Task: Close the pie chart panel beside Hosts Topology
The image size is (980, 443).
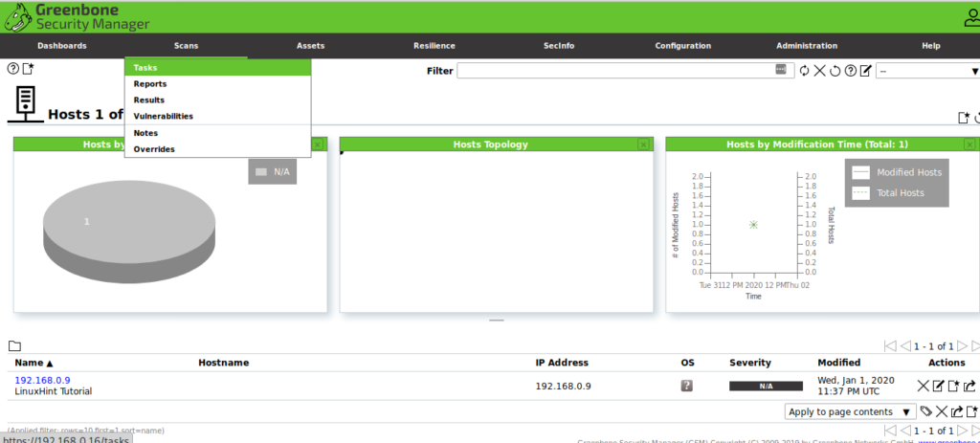Action: (318, 144)
